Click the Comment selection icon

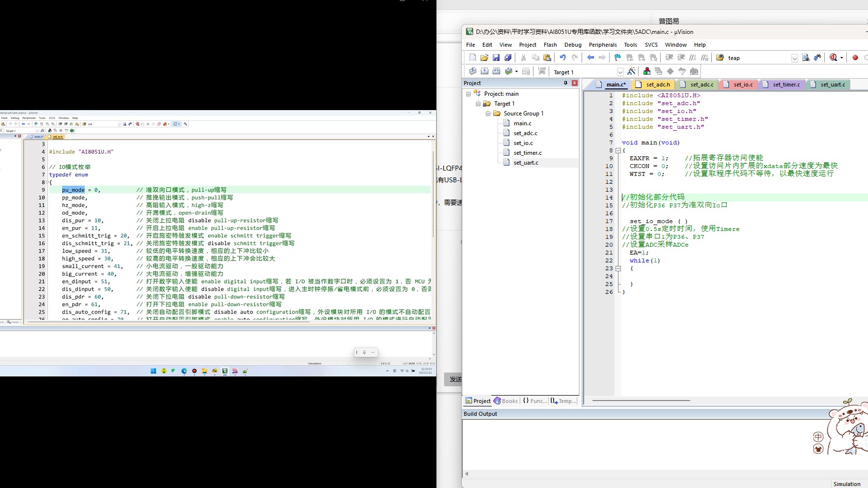693,57
